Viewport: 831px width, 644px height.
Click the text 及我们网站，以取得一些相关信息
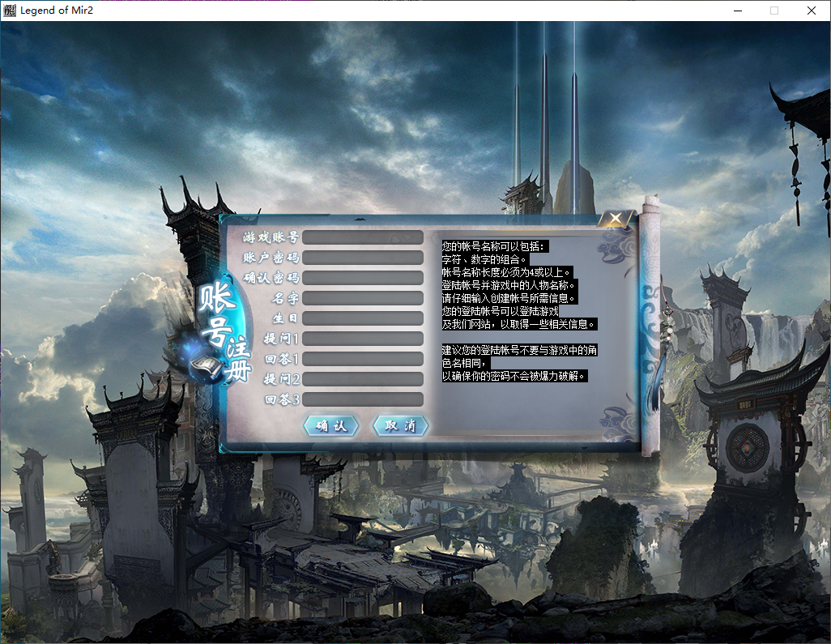pos(518,324)
